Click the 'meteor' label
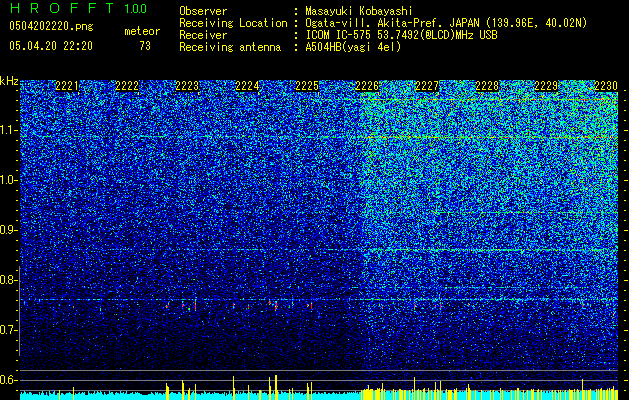629x400 pixels. coord(142,31)
